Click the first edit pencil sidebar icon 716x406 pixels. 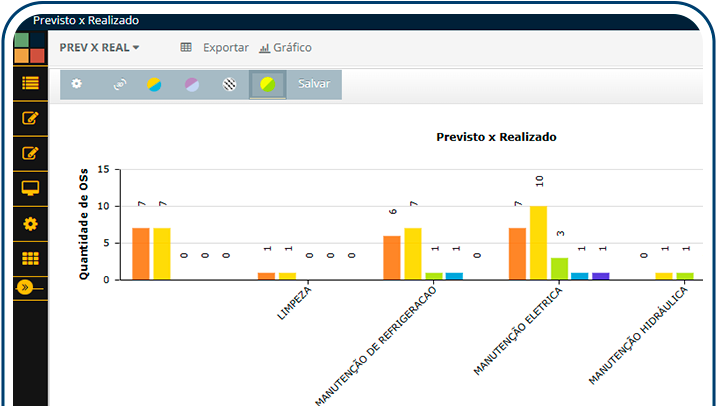(30, 119)
